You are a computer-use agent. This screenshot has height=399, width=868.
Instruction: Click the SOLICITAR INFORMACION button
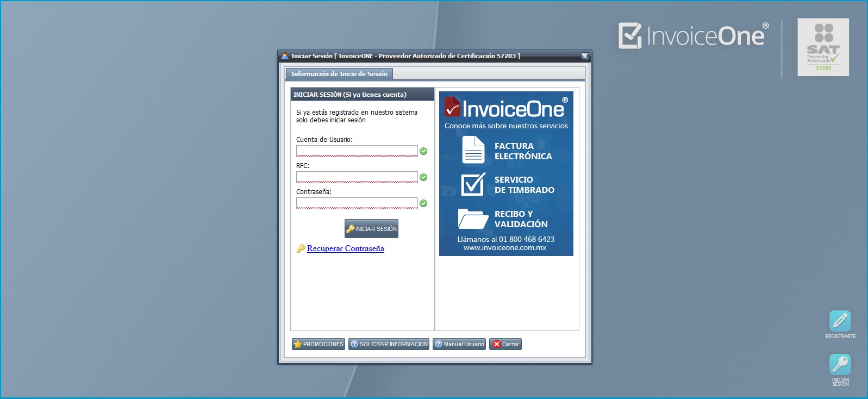(x=389, y=344)
